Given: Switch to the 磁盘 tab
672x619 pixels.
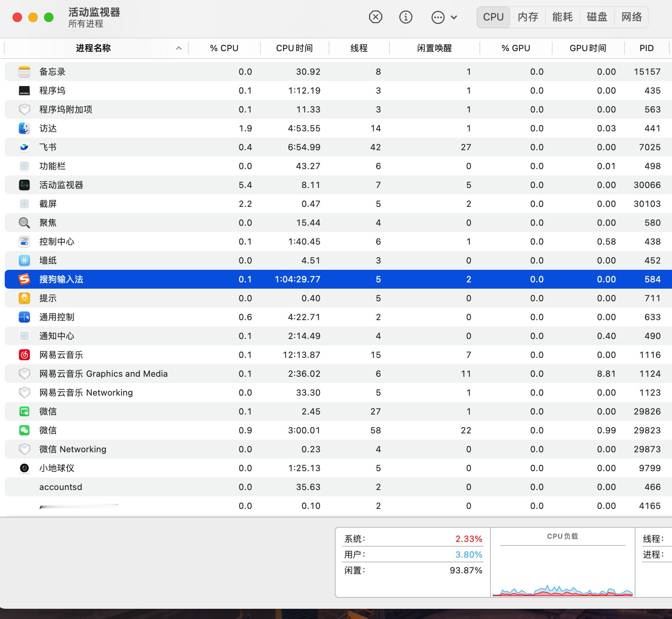Looking at the screenshot, I should tap(597, 17).
